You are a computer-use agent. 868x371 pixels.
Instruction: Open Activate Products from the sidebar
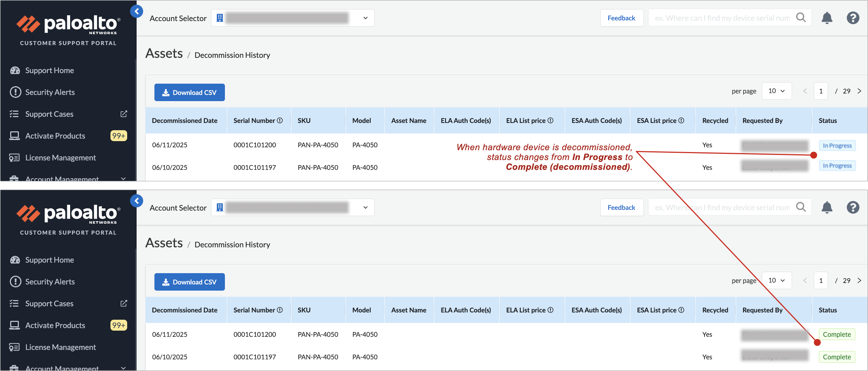(55, 136)
